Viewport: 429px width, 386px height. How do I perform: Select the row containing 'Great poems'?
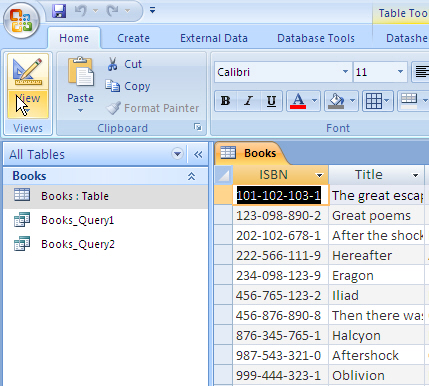[x=223, y=216]
